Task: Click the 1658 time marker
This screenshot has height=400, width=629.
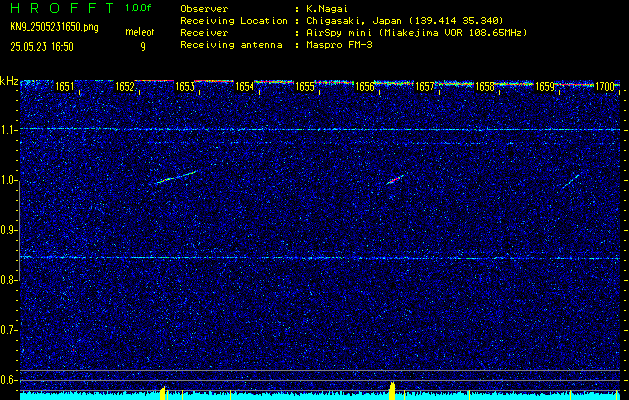Action: (485, 87)
